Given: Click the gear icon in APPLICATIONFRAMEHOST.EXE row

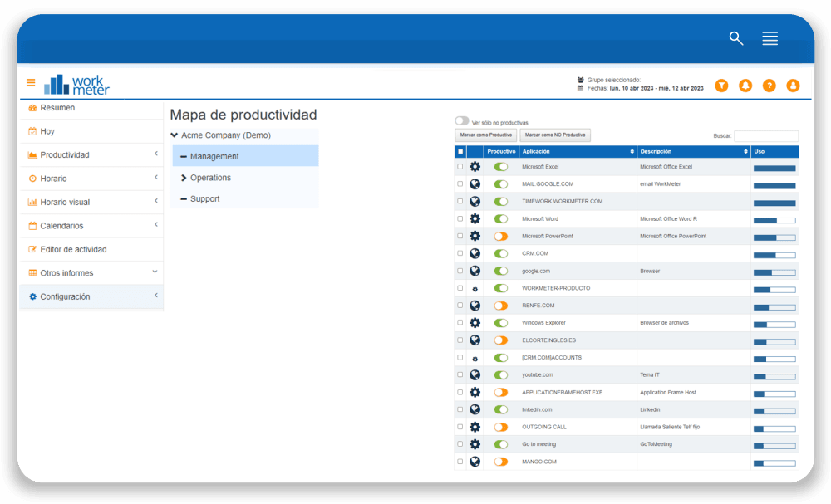Looking at the screenshot, I should [x=475, y=392].
